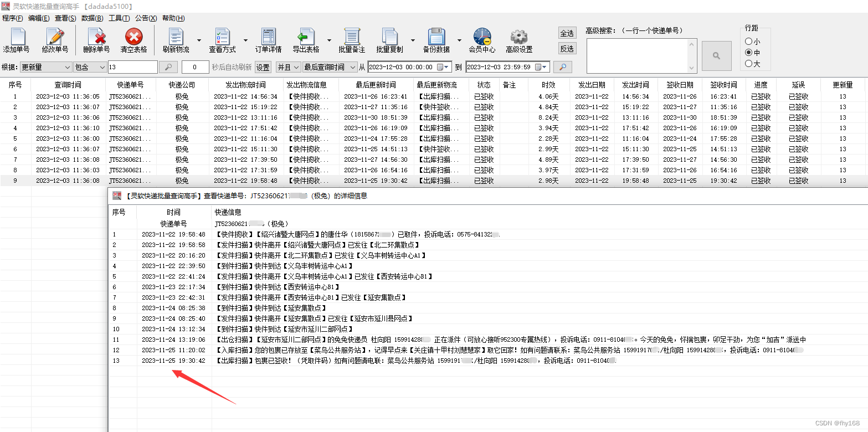Click the 全选 button

567,33
